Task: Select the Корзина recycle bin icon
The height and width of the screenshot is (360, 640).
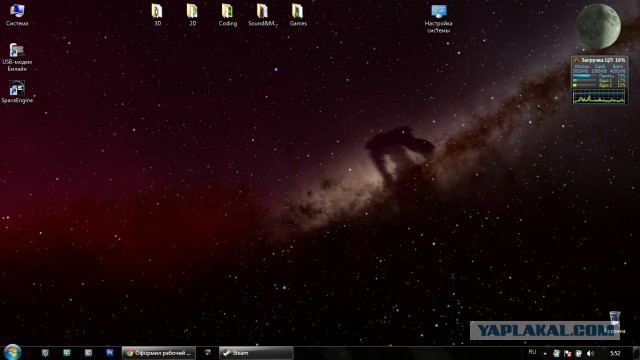Action: coord(615,322)
